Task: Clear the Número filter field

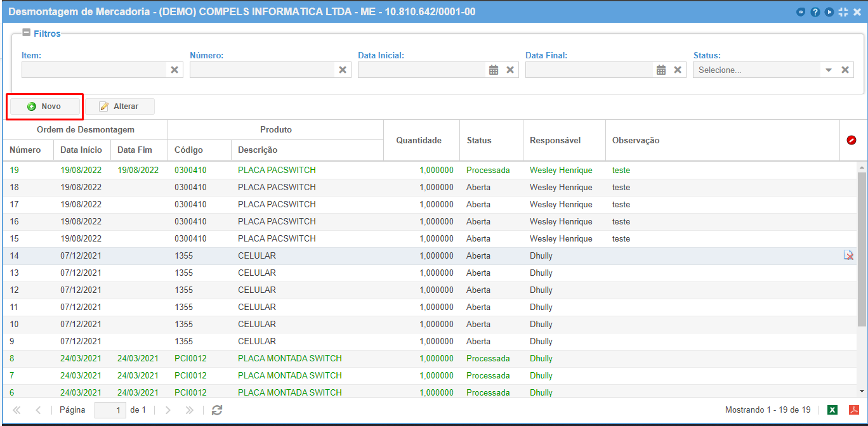Action: 343,70
